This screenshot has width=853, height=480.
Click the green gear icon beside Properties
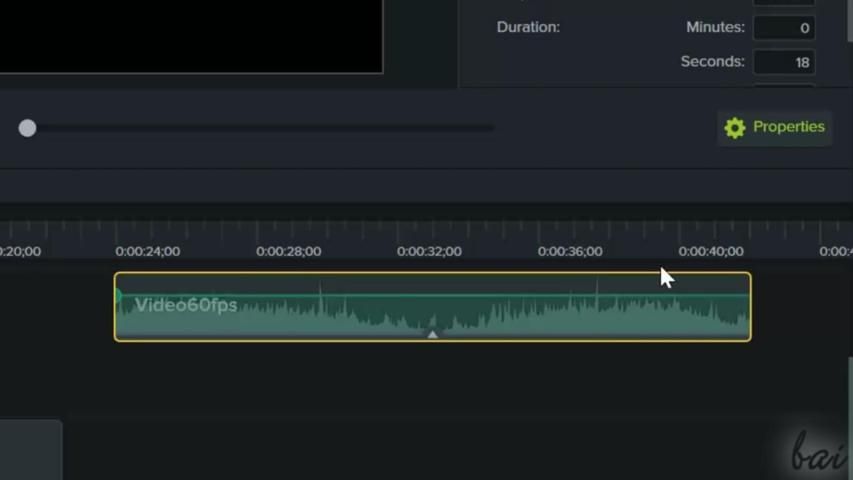(x=735, y=128)
